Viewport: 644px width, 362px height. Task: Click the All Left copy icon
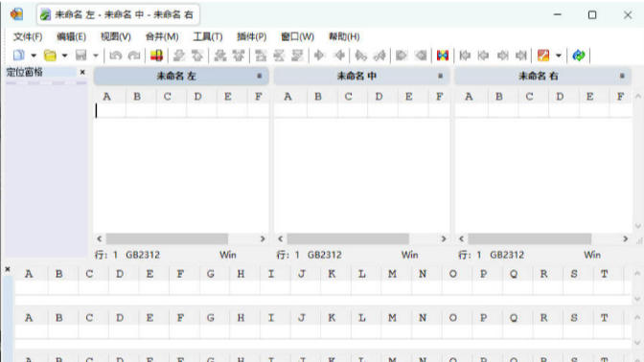421,55
